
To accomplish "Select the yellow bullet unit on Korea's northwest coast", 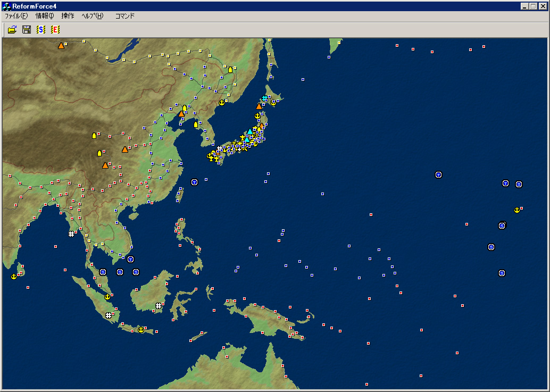I will click(x=196, y=124).
